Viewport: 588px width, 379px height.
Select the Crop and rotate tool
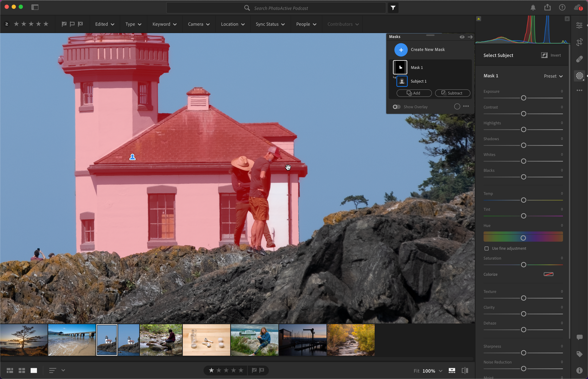click(579, 42)
